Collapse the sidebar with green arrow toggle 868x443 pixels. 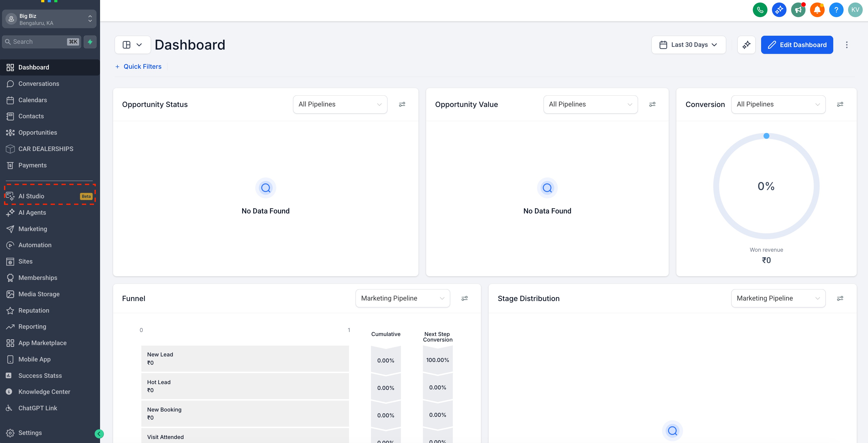point(99,434)
